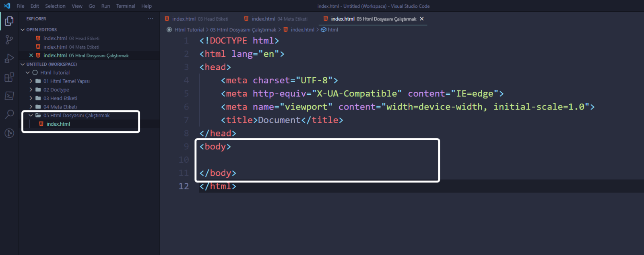The width and height of the screenshot is (644, 255).
Task: Close index.html in Open Editors list
Action: click(31, 56)
